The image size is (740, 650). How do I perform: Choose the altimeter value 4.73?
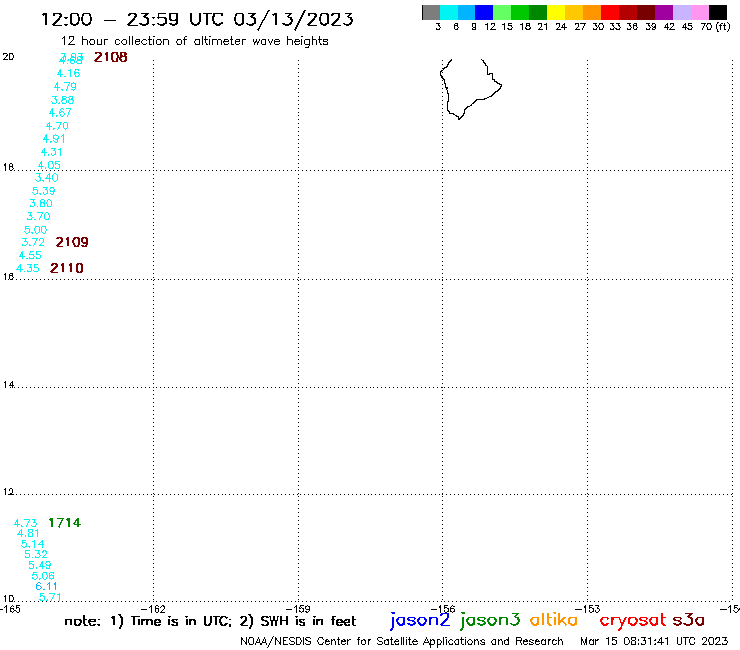pos(25,523)
